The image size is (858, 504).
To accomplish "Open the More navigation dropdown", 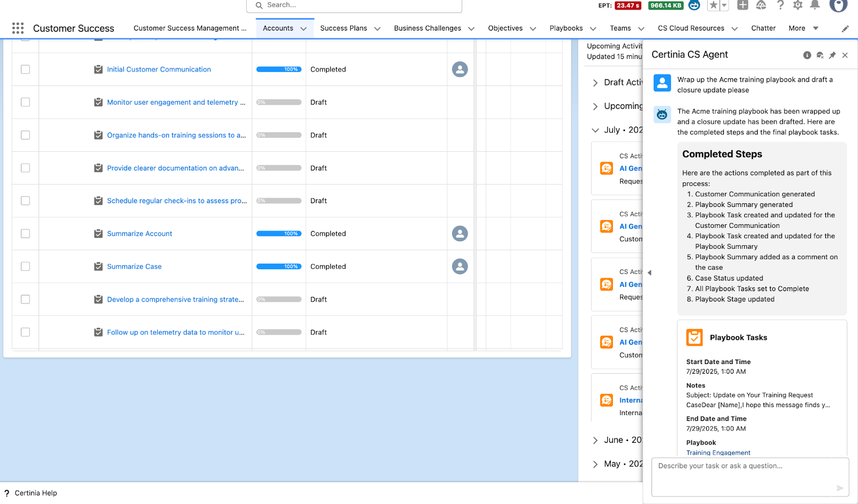I will (x=803, y=28).
